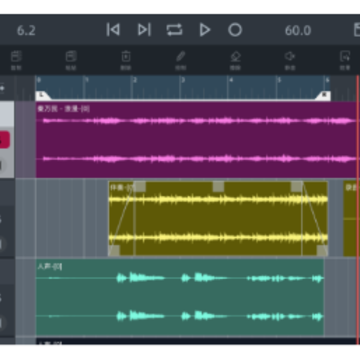
Task: Click the yellow clip's top-left fade-in handle
Action: click(x=140, y=187)
